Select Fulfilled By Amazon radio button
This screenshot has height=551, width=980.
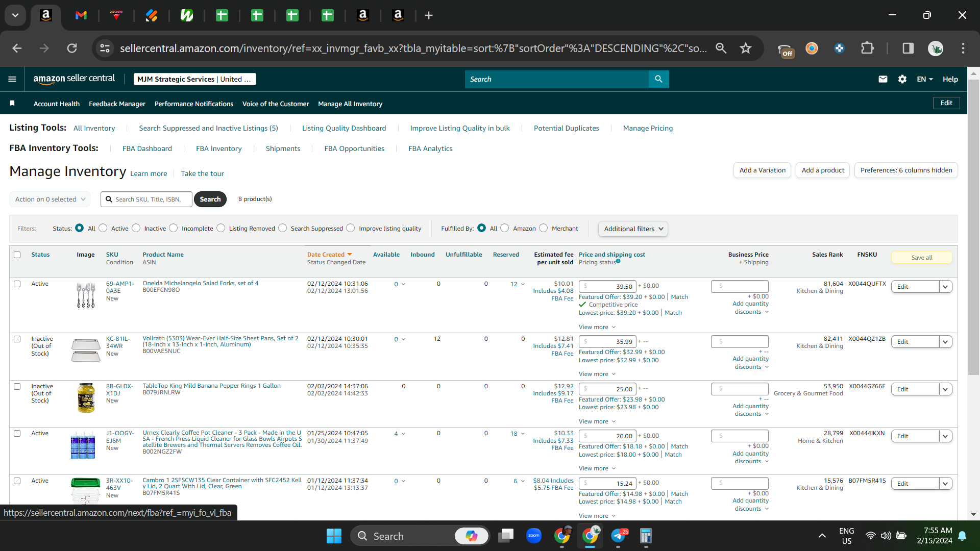(x=505, y=228)
